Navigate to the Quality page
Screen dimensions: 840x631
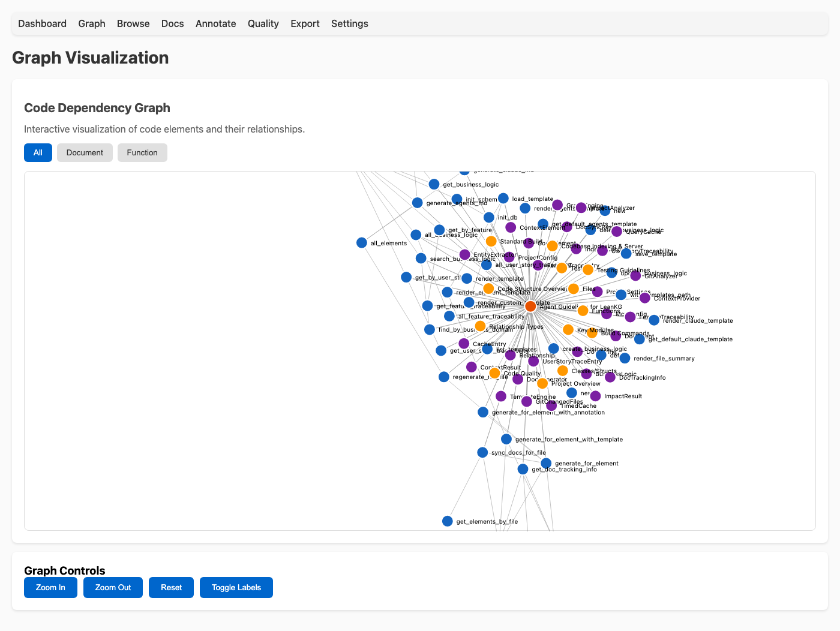click(x=263, y=23)
